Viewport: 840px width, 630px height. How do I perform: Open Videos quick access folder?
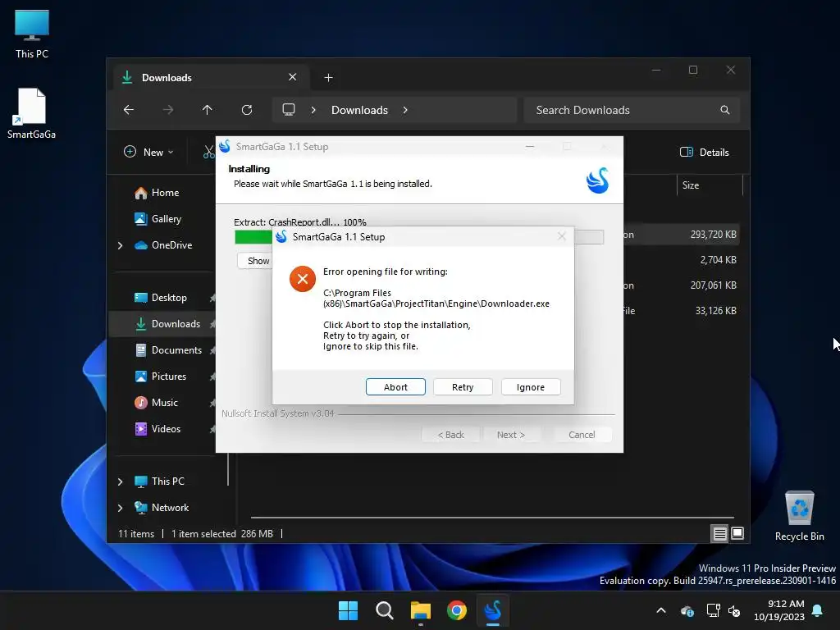point(157,428)
